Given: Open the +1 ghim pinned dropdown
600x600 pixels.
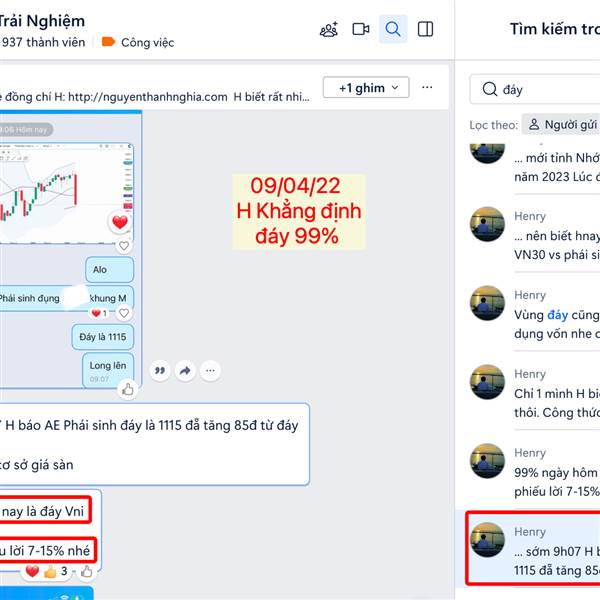Looking at the screenshot, I should coord(366,88).
